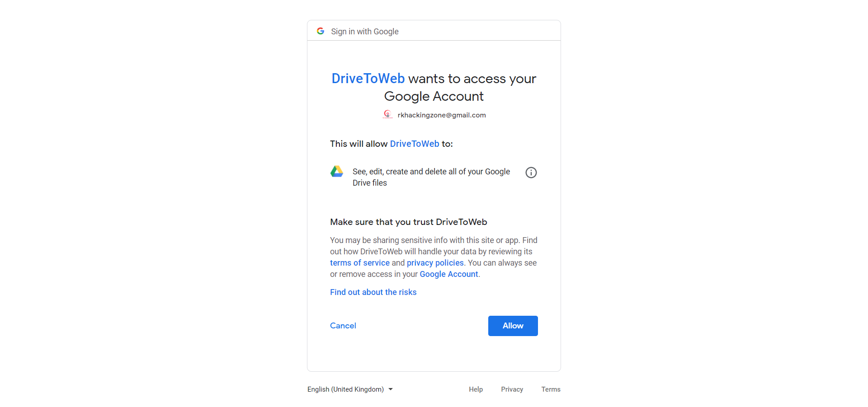Screen dimensions: 868x407
Task: Open the terms of service link
Action: point(360,263)
